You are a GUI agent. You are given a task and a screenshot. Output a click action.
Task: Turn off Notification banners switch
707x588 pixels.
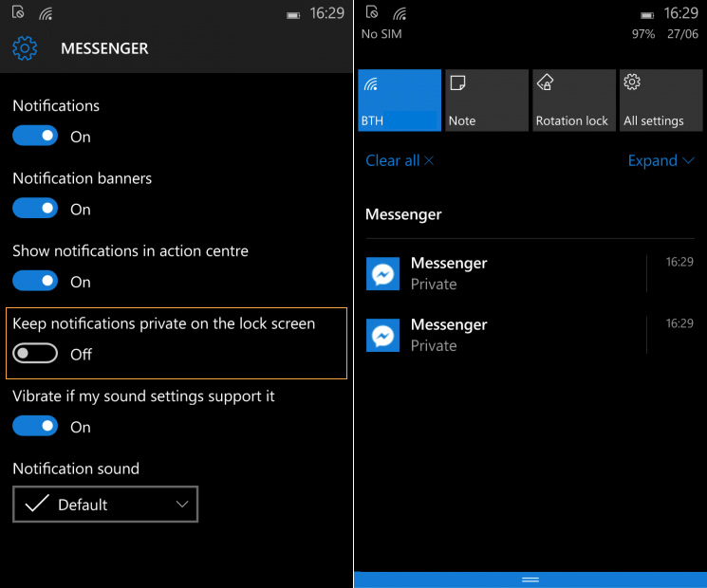[x=35, y=208]
